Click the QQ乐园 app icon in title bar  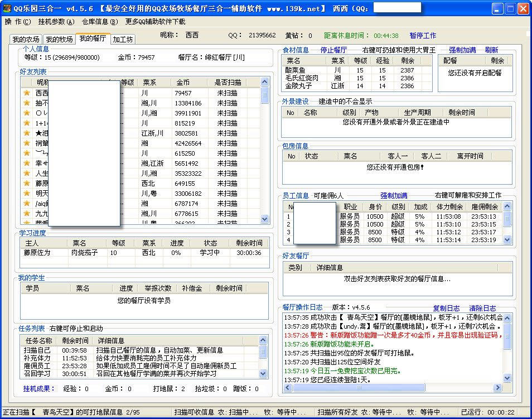pyautogui.click(x=7, y=9)
